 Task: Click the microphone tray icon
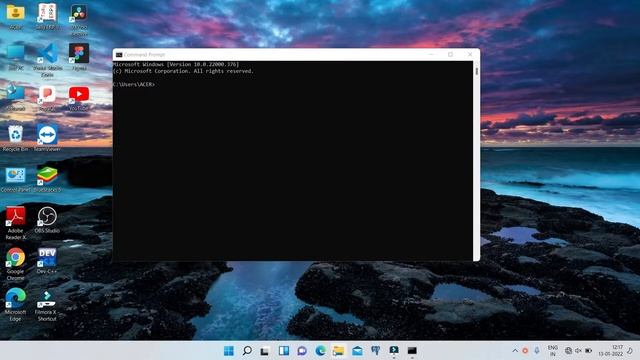click(537, 351)
